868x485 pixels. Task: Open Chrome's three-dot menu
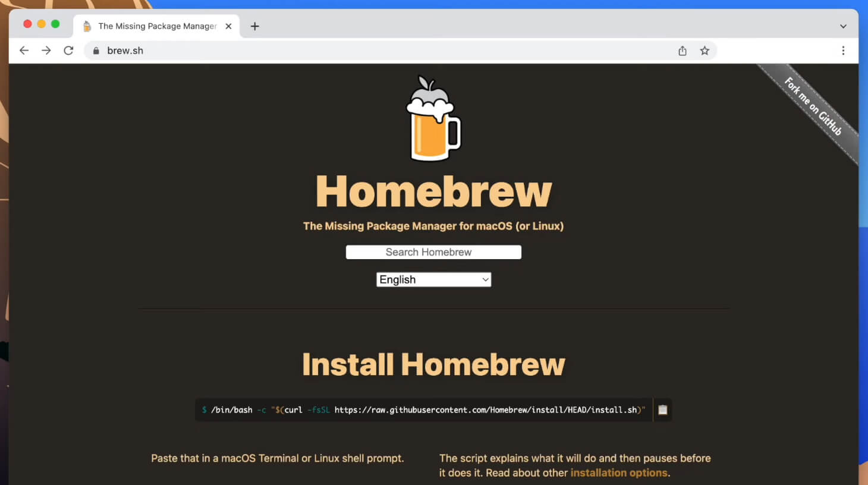tap(843, 51)
